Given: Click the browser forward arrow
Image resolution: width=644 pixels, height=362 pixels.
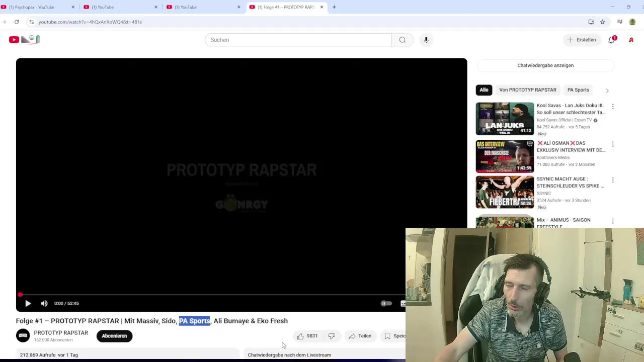Looking at the screenshot, I should point(4,22).
